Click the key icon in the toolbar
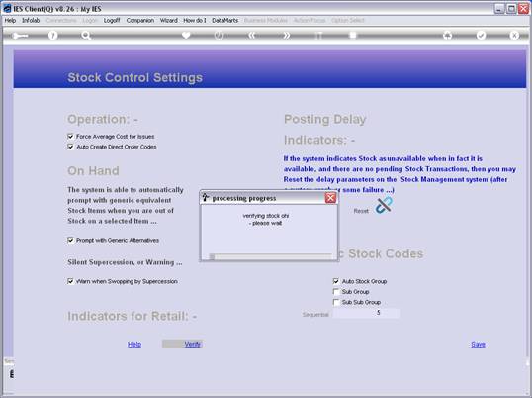Screen dimensions: 532x398 coord(20,36)
